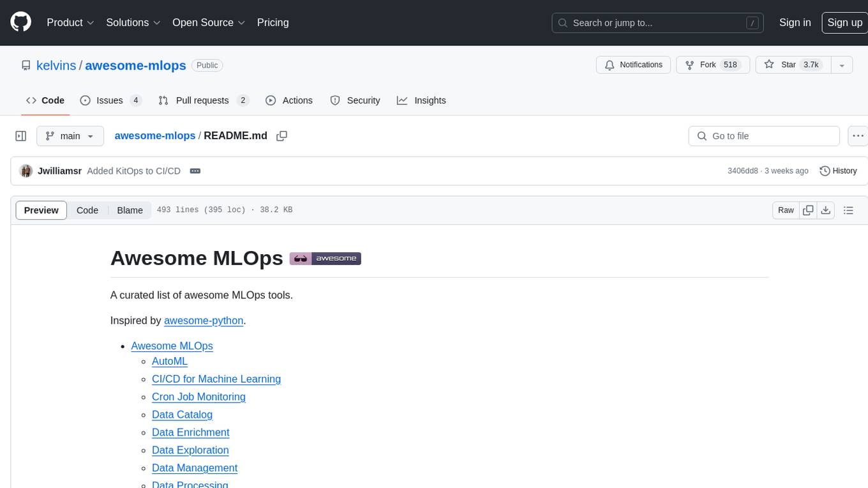The width and height of the screenshot is (868, 488).
Task: Click the Sign up button
Action: point(844,22)
